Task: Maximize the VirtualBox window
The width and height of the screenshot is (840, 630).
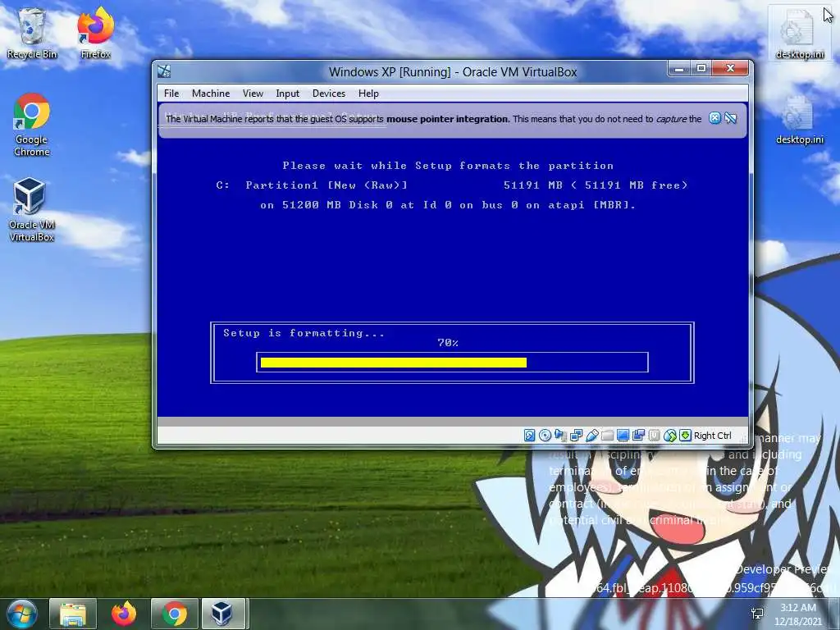Action: click(x=701, y=69)
